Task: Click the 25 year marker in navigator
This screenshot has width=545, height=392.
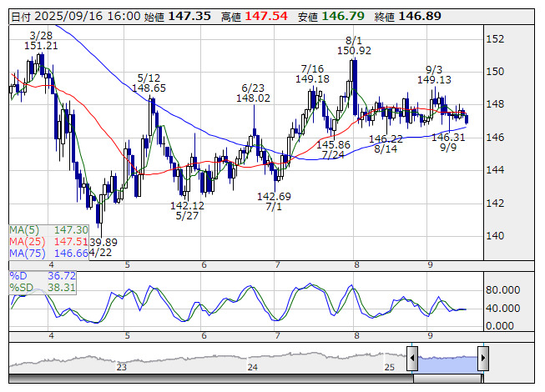Action: click(x=389, y=367)
